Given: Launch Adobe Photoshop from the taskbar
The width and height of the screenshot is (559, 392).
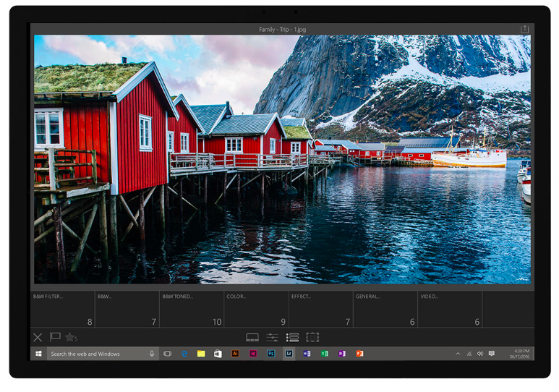Looking at the screenshot, I should pos(271,354).
